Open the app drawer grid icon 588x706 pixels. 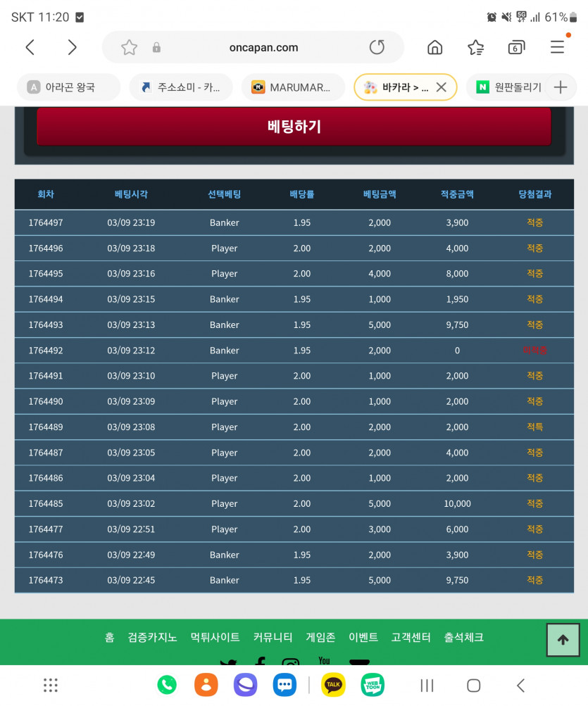click(x=51, y=686)
